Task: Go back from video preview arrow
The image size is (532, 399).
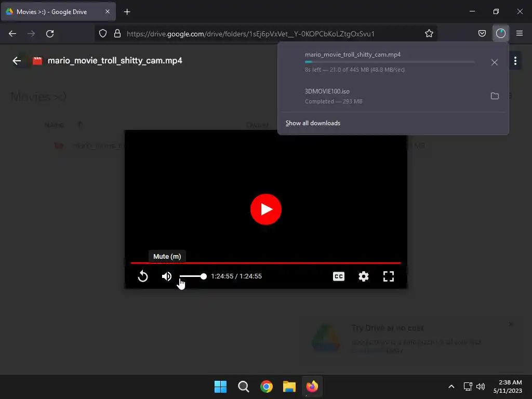Action: 17,61
